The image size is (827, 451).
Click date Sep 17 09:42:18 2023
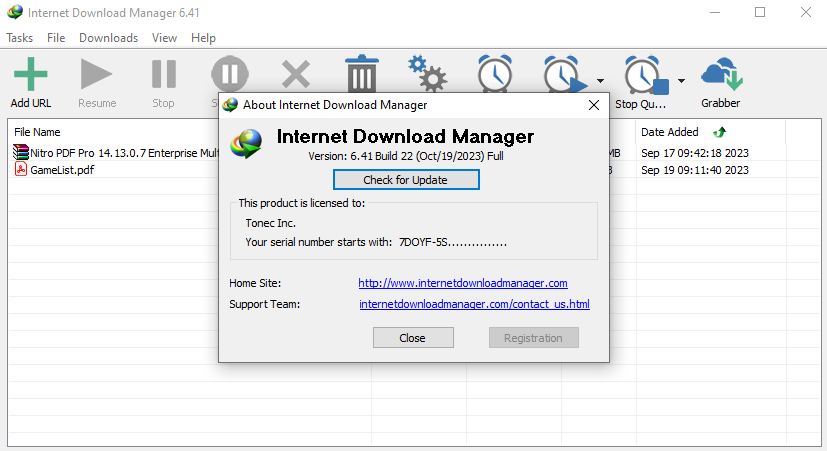pos(695,153)
